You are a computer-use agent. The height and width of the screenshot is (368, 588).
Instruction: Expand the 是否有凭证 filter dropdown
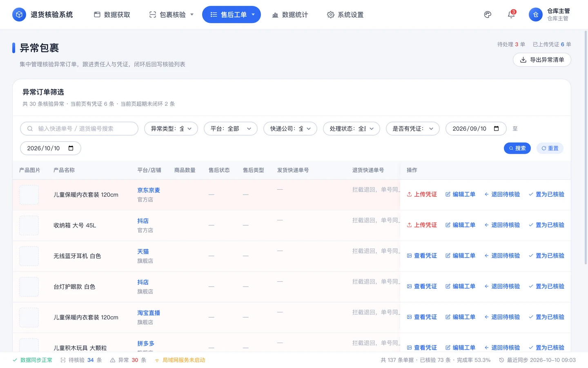tap(413, 129)
